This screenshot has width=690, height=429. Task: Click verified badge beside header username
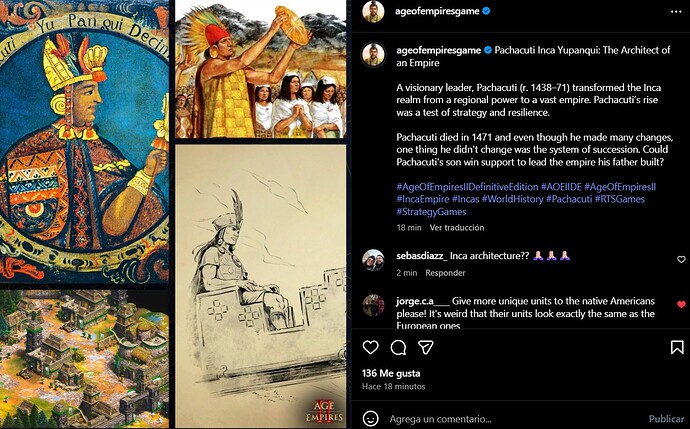click(x=486, y=11)
